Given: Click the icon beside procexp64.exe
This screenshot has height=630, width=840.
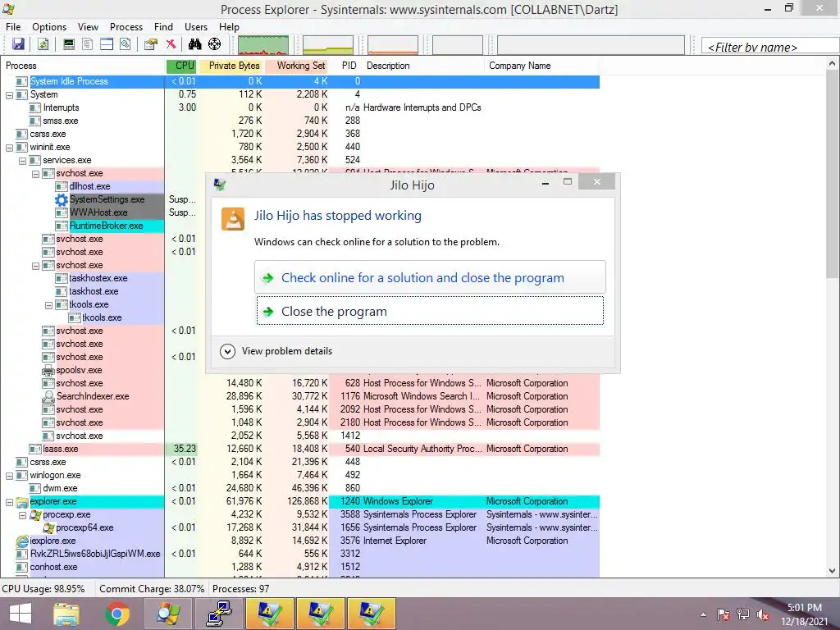Looking at the screenshot, I should [x=48, y=528].
